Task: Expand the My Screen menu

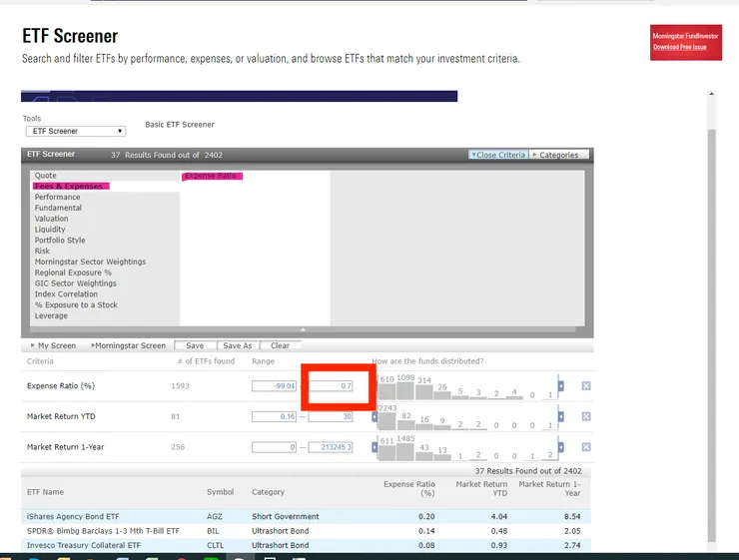Action: pos(53,345)
